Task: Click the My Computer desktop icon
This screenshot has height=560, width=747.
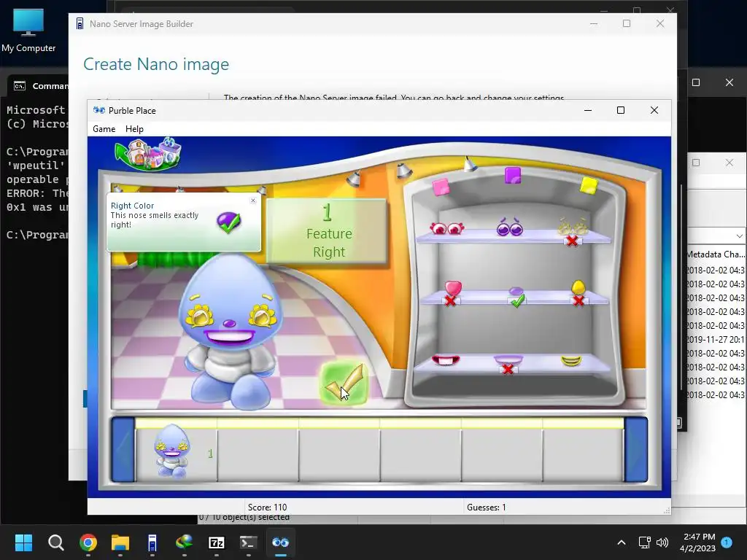Action: tap(28, 31)
